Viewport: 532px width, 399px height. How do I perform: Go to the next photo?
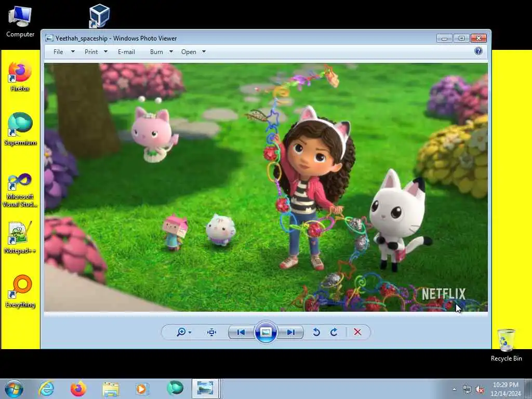[290, 332]
